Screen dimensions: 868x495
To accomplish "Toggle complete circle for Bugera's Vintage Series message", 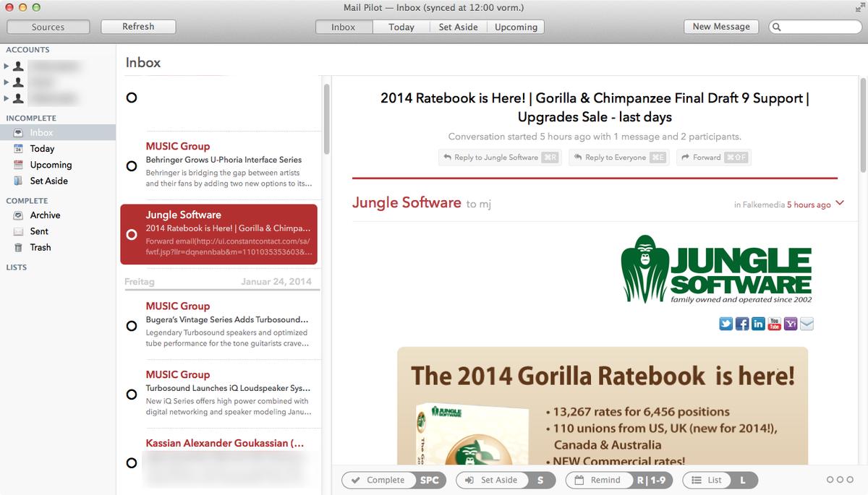I will pos(132,326).
